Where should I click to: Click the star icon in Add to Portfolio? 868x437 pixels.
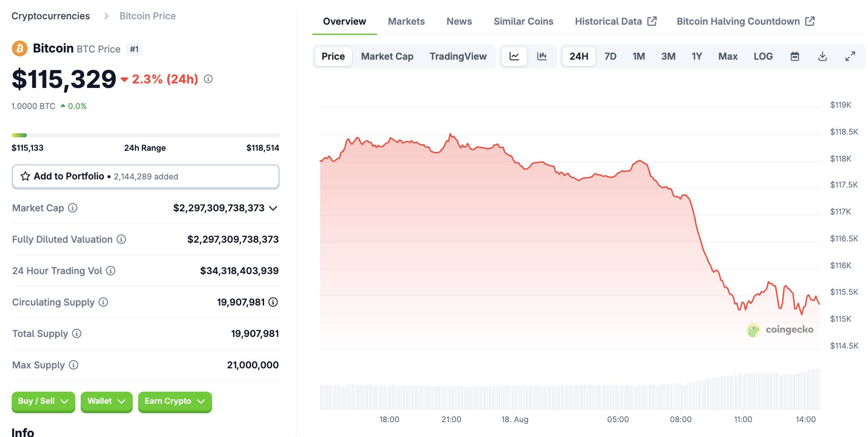26,176
